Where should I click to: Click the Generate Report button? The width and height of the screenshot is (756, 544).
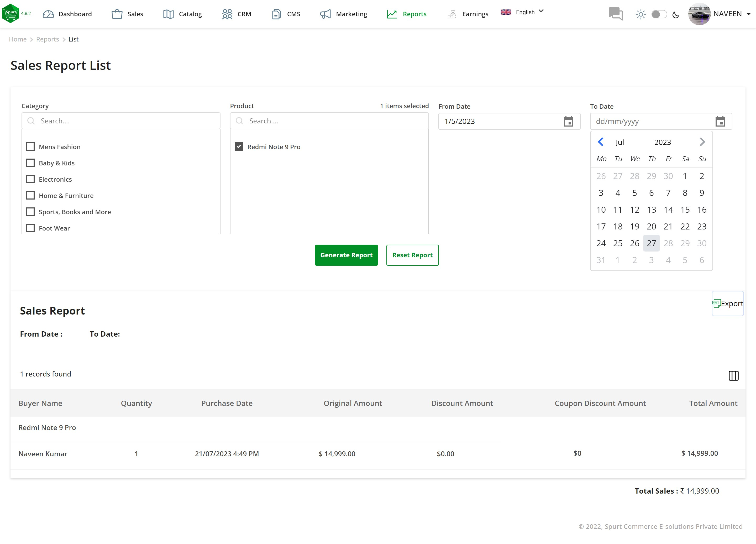[x=346, y=255]
